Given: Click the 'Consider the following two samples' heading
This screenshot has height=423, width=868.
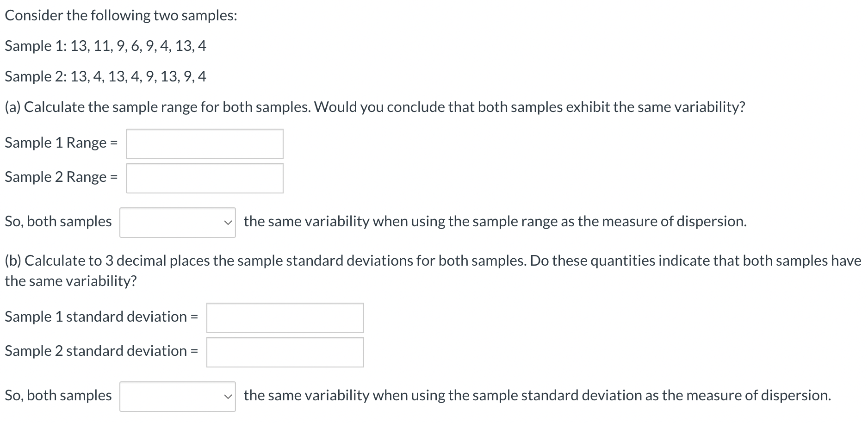Looking at the screenshot, I should [x=121, y=15].
